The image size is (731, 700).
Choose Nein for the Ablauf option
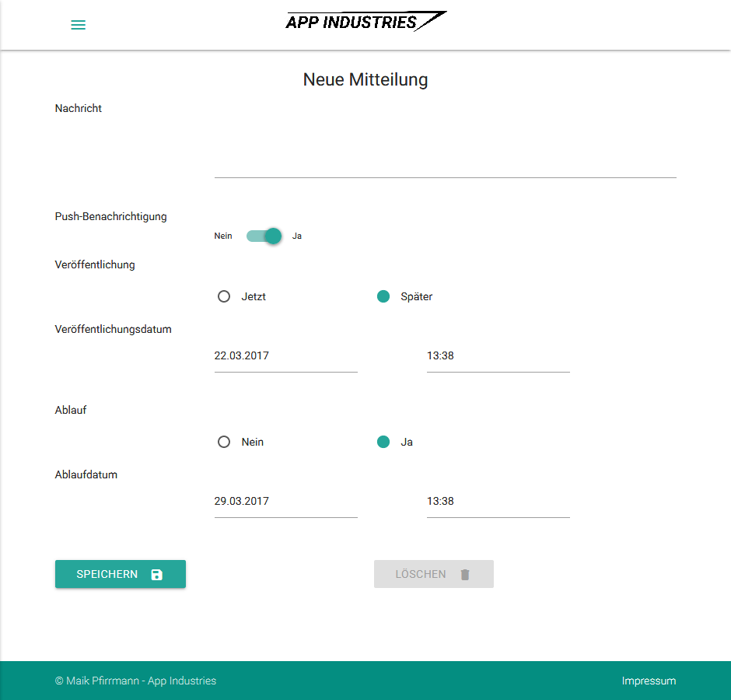(224, 442)
